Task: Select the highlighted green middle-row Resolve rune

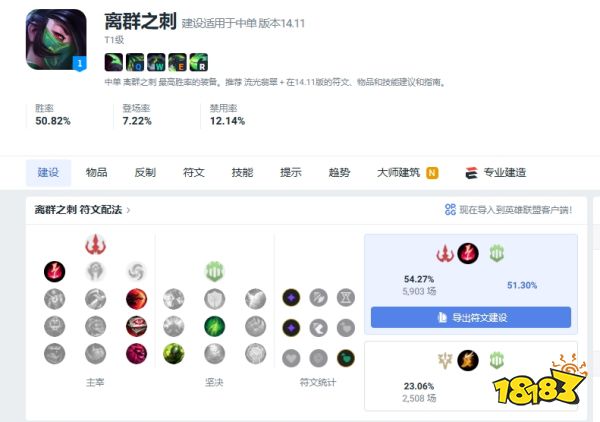Action: coord(214,326)
